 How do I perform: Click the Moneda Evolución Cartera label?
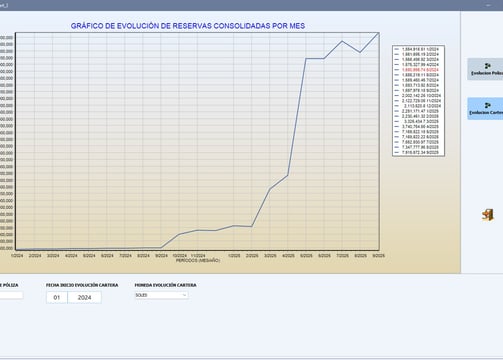[x=165, y=285]
